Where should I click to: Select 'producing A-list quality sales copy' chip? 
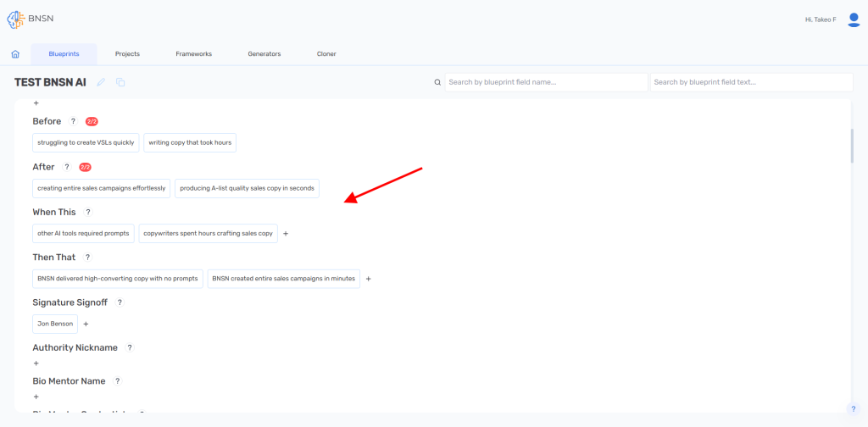click(x=247, y=188)
